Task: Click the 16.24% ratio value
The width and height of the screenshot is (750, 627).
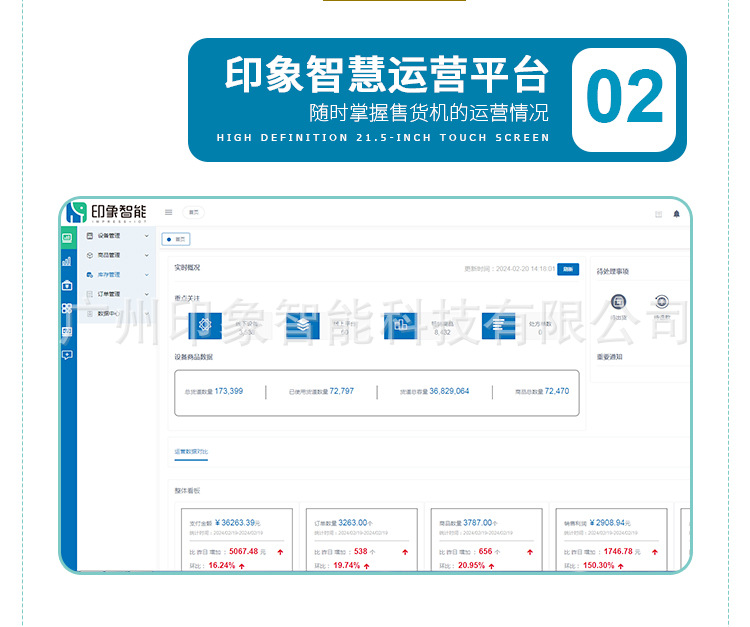Action: point(221,565)
